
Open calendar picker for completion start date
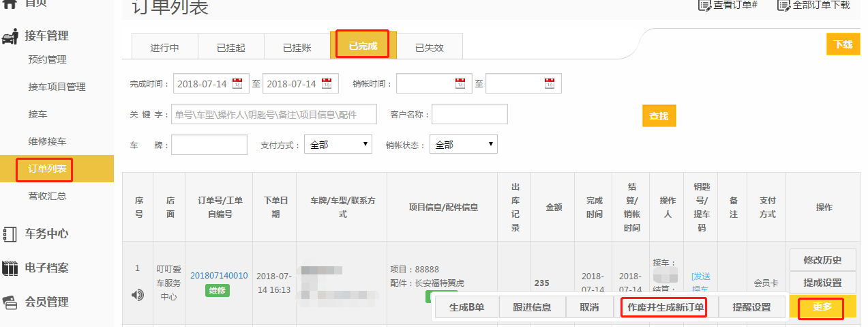tap(237, 84)
